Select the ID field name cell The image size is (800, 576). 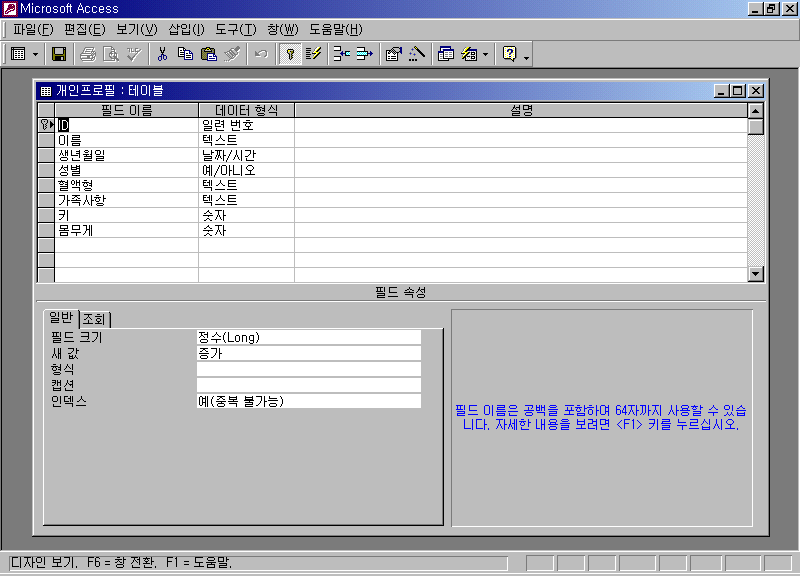tap(127, 125)
